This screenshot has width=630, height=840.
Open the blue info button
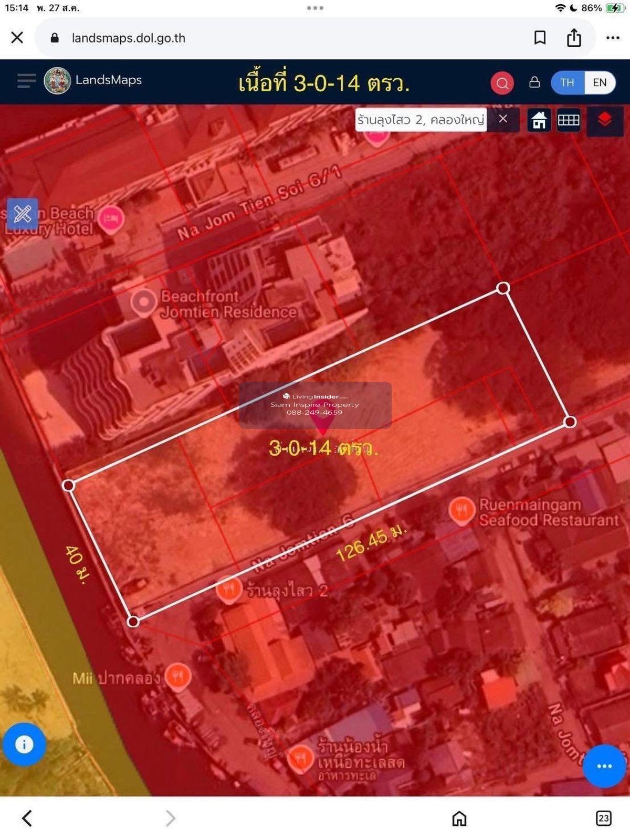click(24, 744)
